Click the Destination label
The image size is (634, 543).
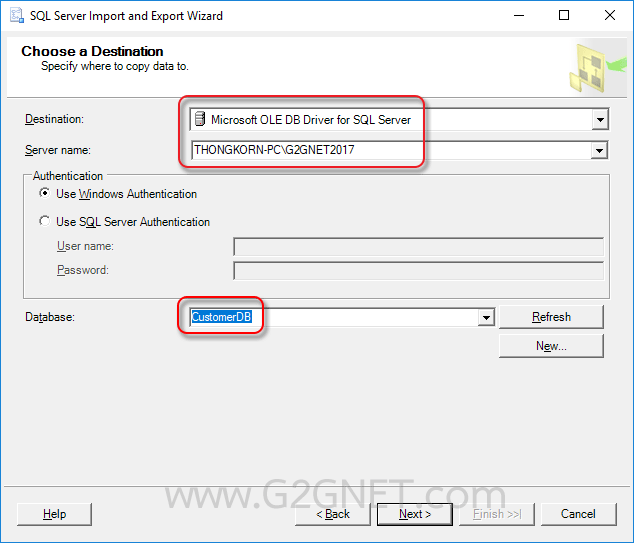coord(54,119)
